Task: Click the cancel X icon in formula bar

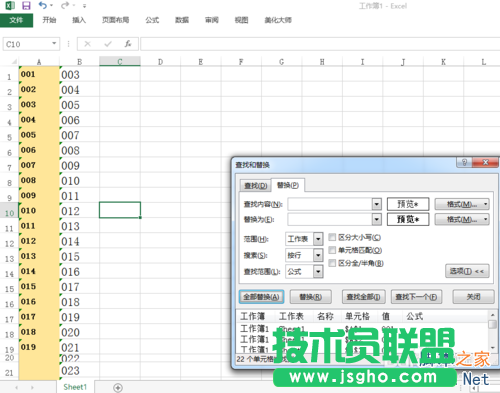Action: (87, 44)
